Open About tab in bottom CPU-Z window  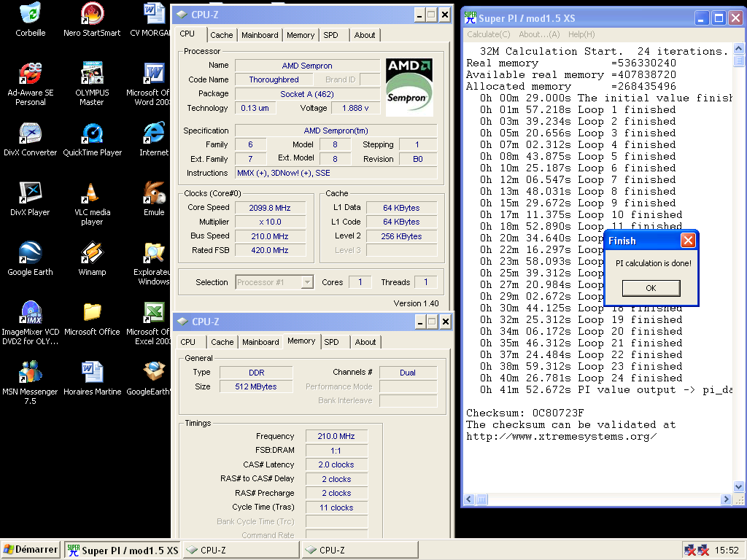tap(365, 342)
